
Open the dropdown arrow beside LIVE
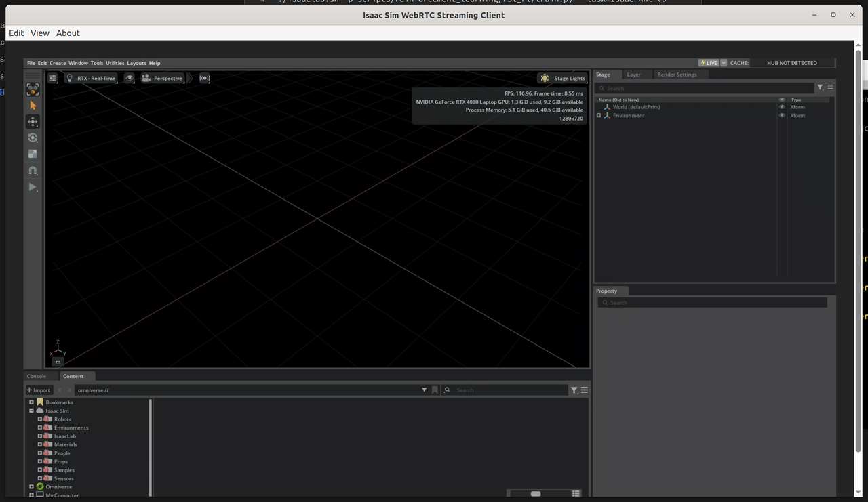[x=724, y=63]
